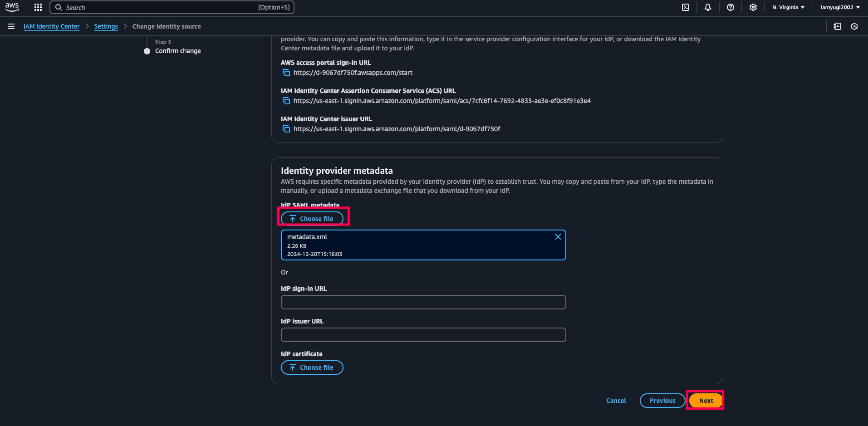Copy the Assertion Consumer Service (ACS) URL
868x426 pixels.
[286, 101]
